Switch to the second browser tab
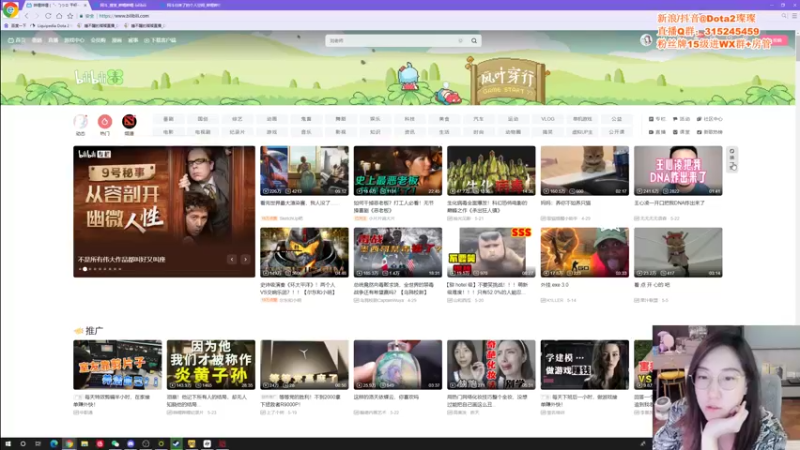800x450 pixels. [x=122, y=5]
